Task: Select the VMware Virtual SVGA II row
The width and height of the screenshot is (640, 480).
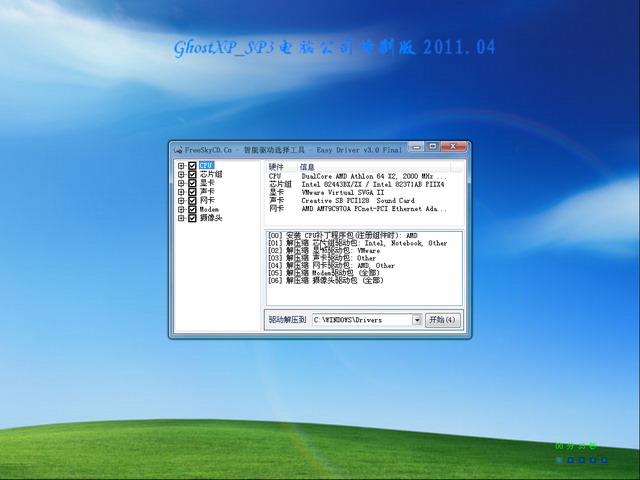Action: click(342, 192)
